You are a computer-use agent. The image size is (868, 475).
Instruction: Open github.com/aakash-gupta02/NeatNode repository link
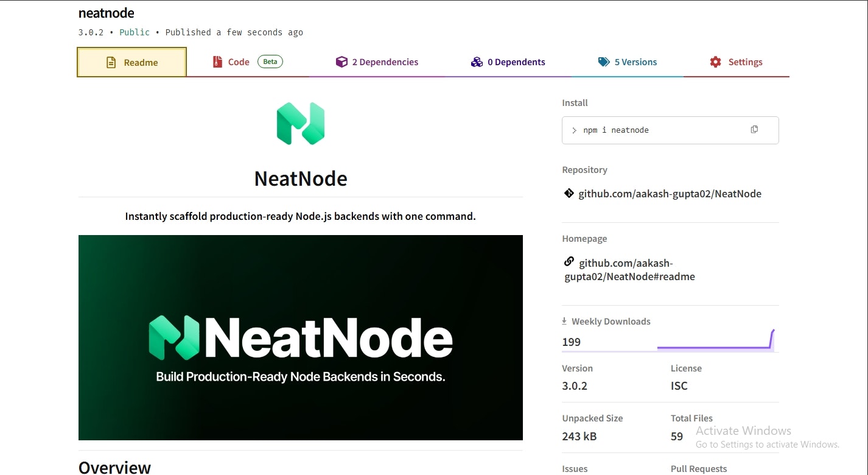point(671,193)
